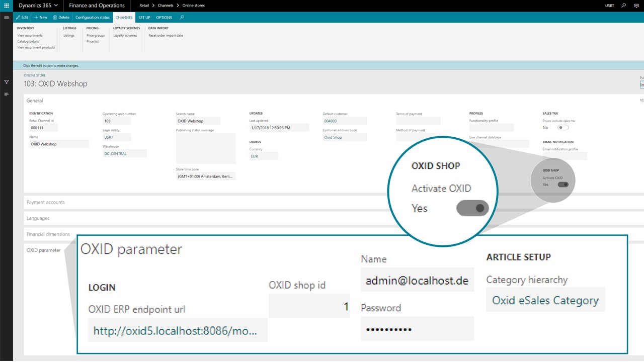Delete the online store record
This screenshot has height=362, width=644.
click(61, 17)
